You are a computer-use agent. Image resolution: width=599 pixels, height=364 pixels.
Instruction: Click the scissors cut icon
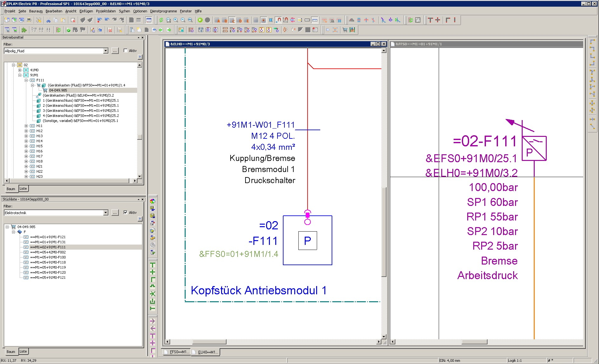(x=48, y=20)
